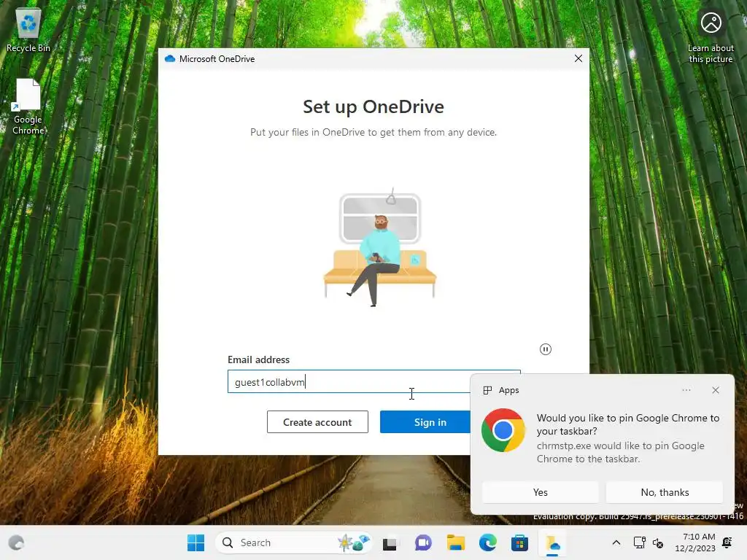Screen dimensions: 747x560
Task: Open the notification center bell icon
Action: [x=727, y=542]
